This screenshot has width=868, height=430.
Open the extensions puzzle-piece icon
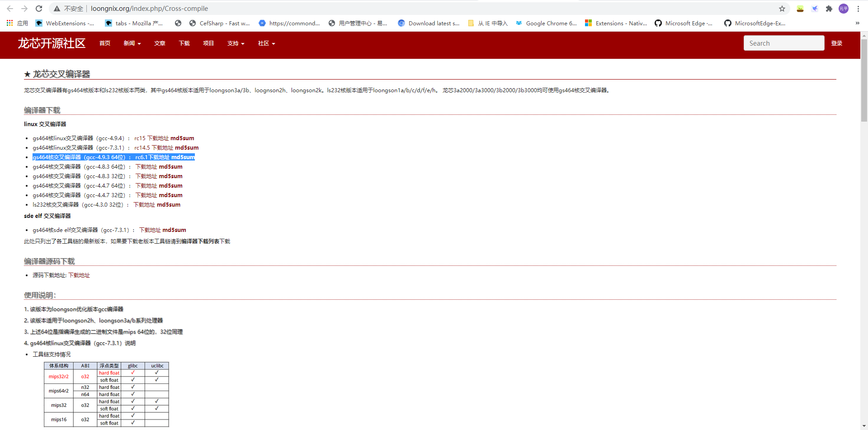(x=829, y=9)
